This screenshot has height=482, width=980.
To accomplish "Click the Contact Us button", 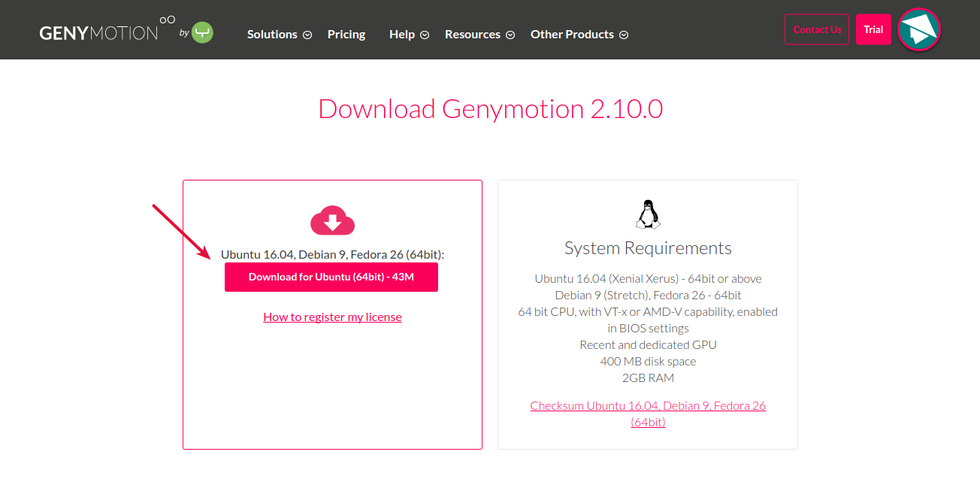I will 817,29.
